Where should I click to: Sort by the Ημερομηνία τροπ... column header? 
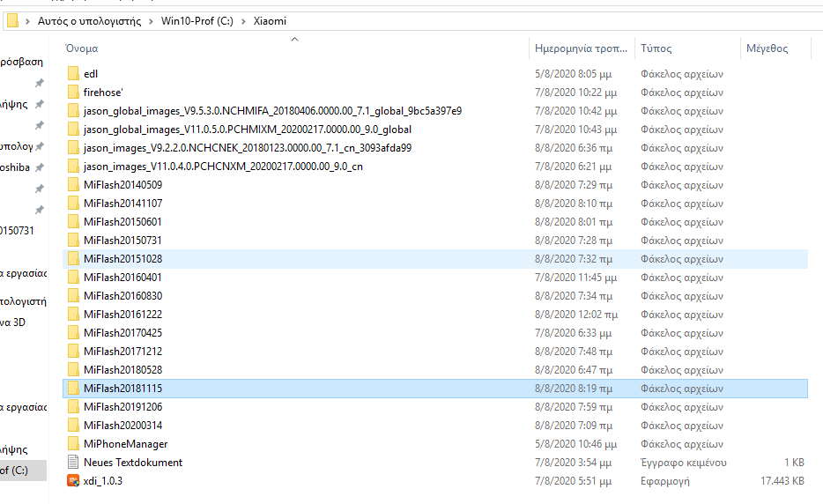click(582, 48)
